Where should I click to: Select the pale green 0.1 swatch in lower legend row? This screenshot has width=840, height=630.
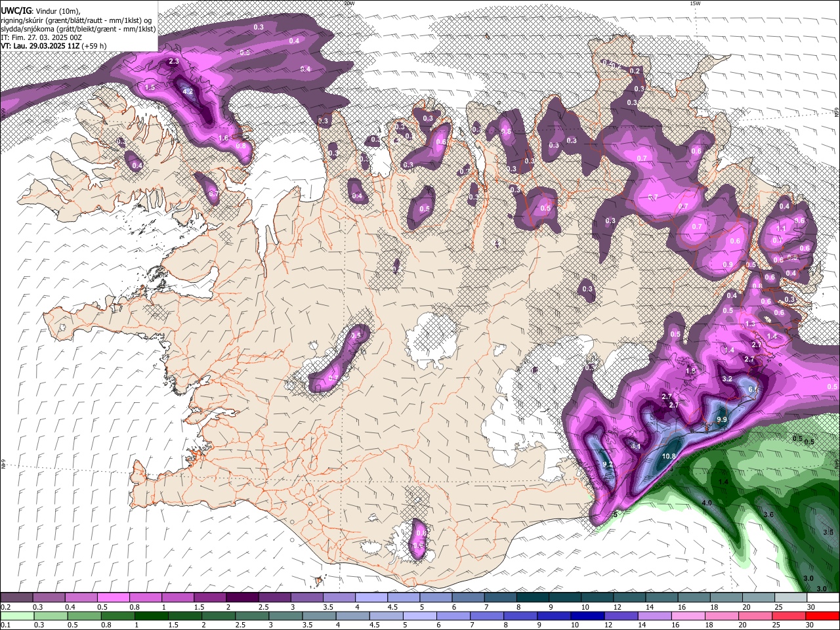pos(17,616)
